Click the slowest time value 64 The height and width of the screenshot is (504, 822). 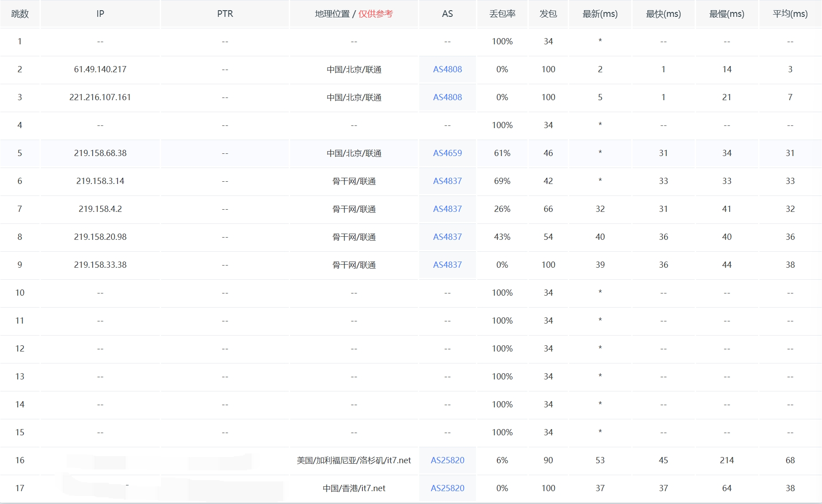[727, 488]
